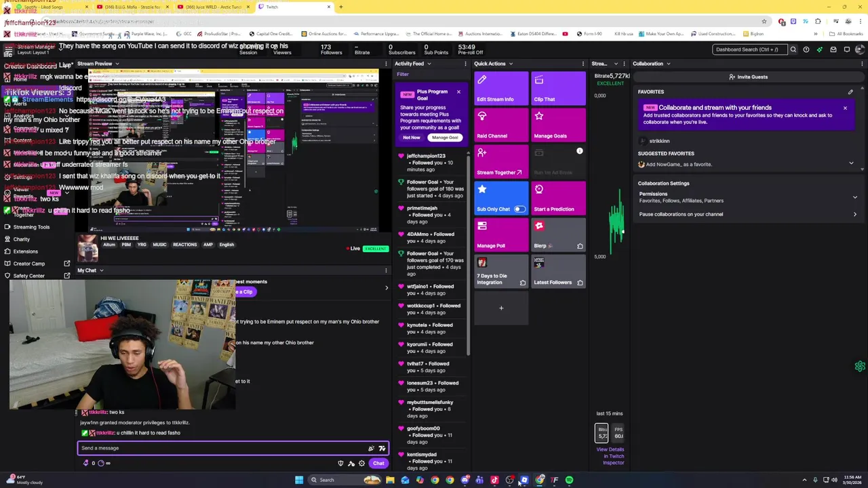868x488 pixels.
Task: Open the Stream Preview panel dropdown
Action: click(x=117, y=64)
